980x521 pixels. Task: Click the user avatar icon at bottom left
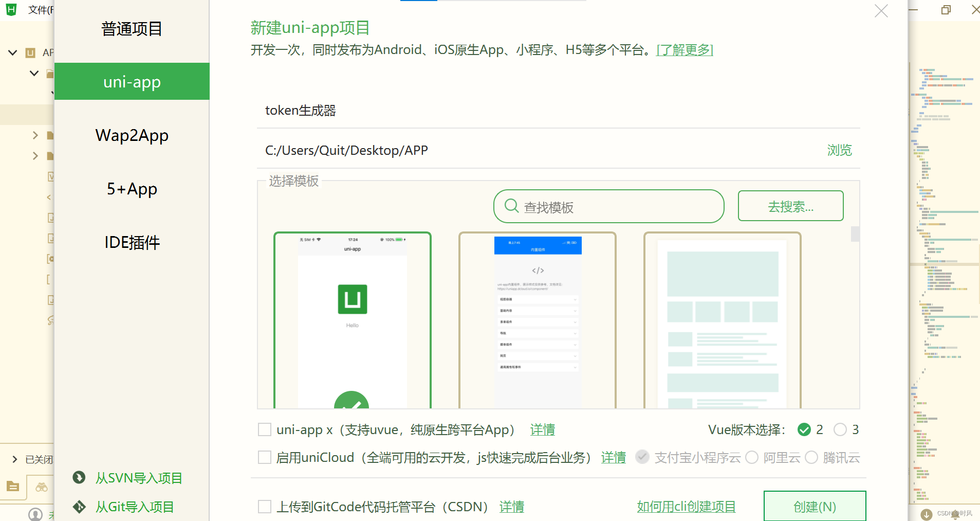[35, 514]
